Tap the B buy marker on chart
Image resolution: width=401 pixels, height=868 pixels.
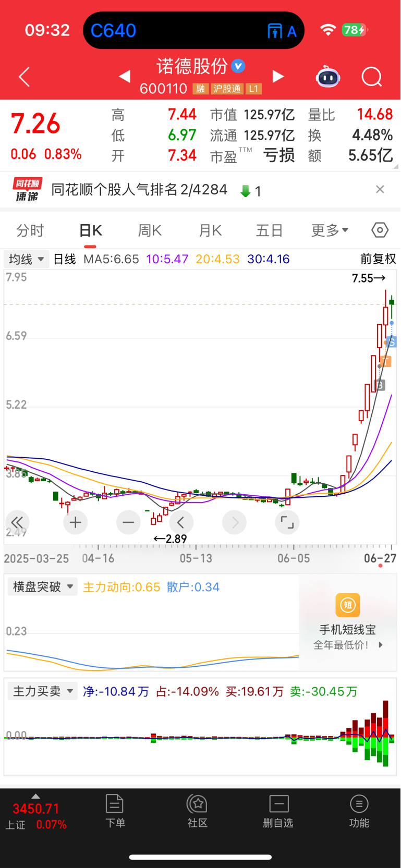click(380, 385)
